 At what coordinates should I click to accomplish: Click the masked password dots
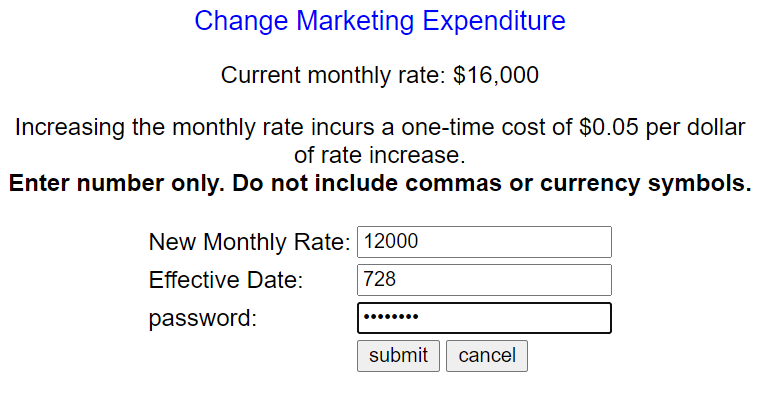[391, 318]
